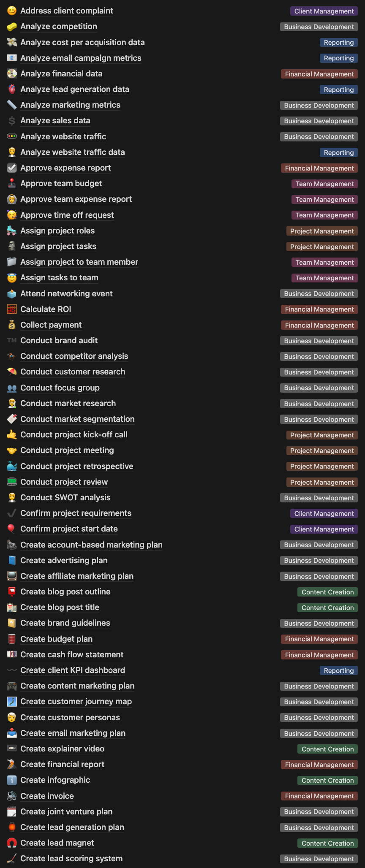
Task: Select the Project Management tag on Assign project roles
Action: click(x=322, y=231)
